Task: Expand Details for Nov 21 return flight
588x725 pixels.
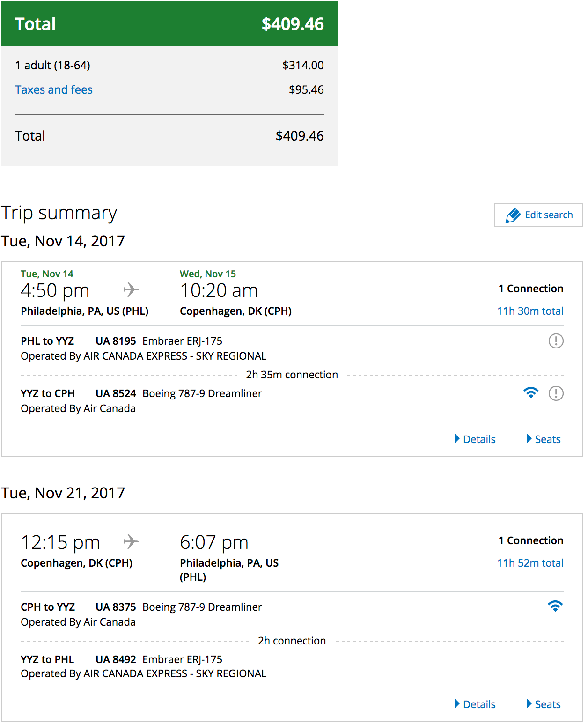Action: 475,704
